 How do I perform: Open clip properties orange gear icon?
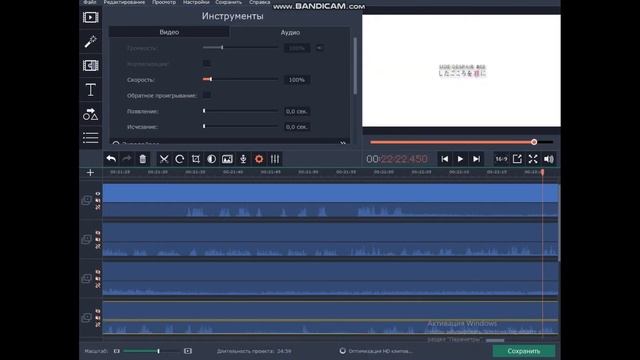[x=259, y=159]
